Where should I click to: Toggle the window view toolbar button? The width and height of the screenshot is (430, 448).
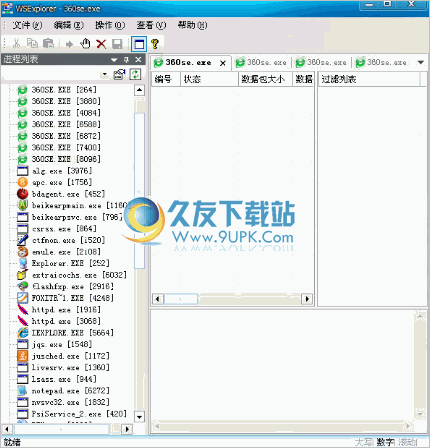coord(139,44)
